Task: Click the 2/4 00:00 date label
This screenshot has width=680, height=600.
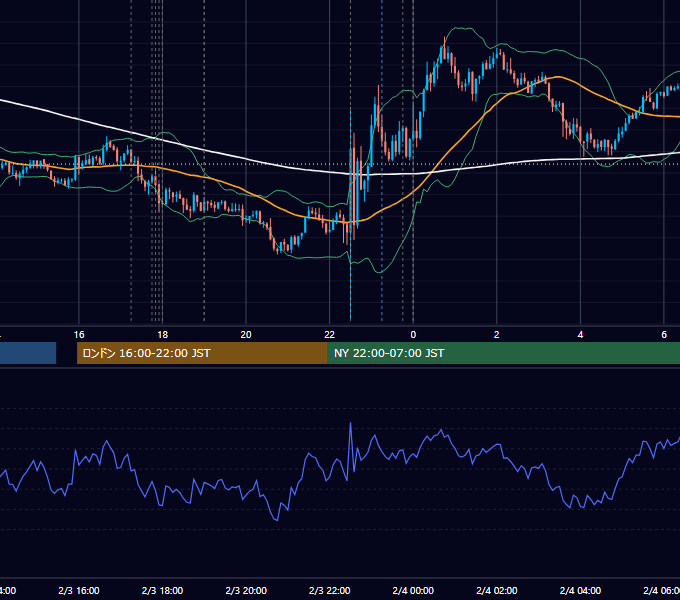Action: (x=413, y=590)
